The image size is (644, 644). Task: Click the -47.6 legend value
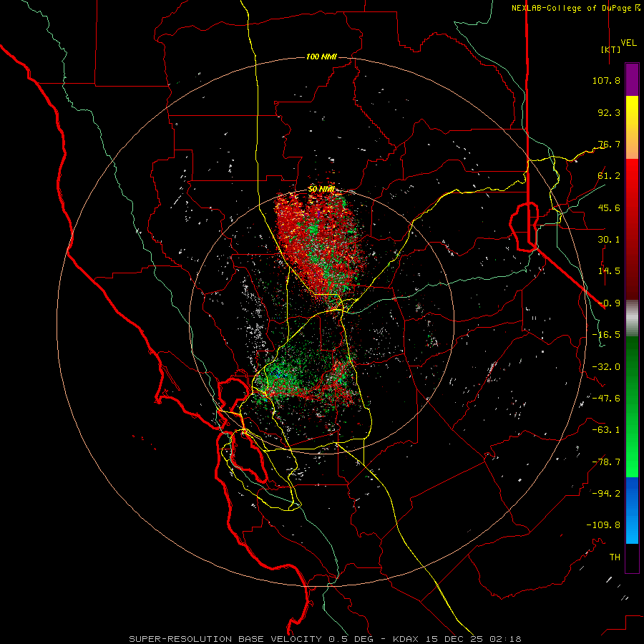coord(606,399)
